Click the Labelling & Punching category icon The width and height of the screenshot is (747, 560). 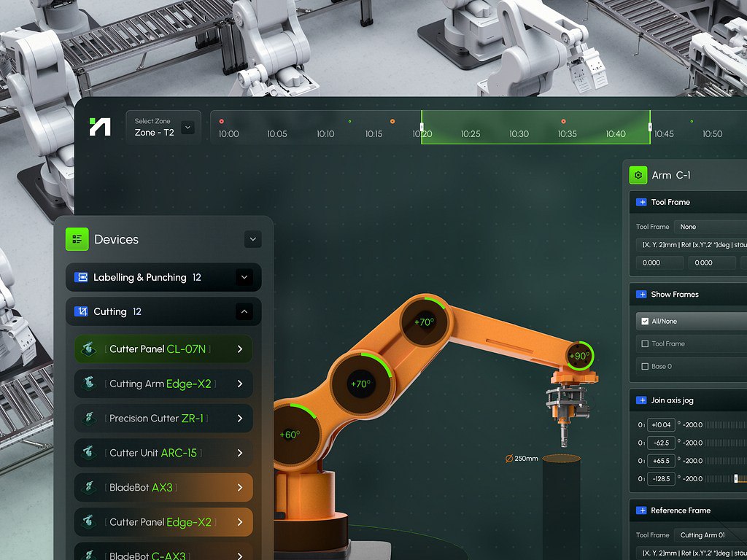point(81,277)
